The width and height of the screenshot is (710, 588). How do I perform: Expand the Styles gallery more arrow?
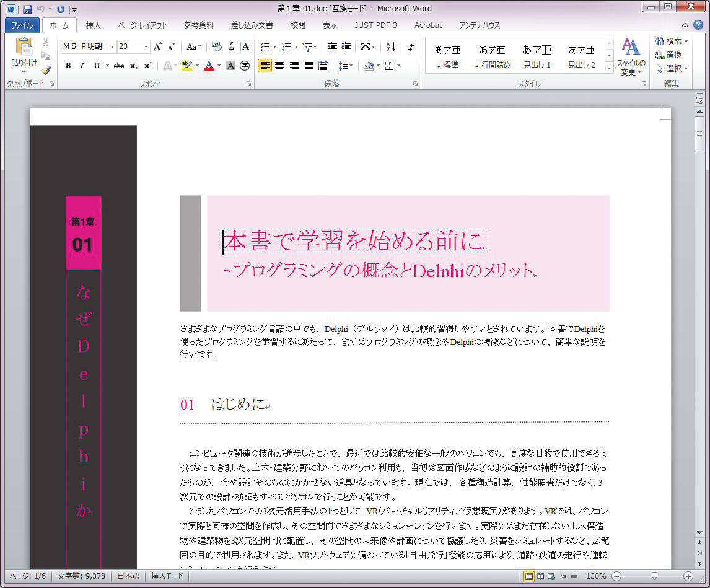pyautogui.click(x=610, y=68)
